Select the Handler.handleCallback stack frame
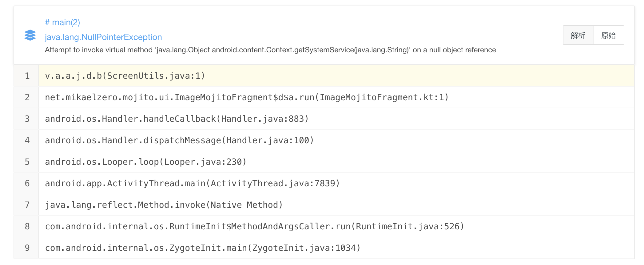The height and width of the screenshot is (265, 644). [x=177, y=118]
